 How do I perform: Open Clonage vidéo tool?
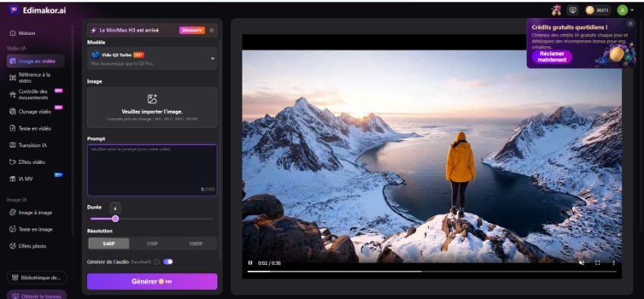point(36,112)
